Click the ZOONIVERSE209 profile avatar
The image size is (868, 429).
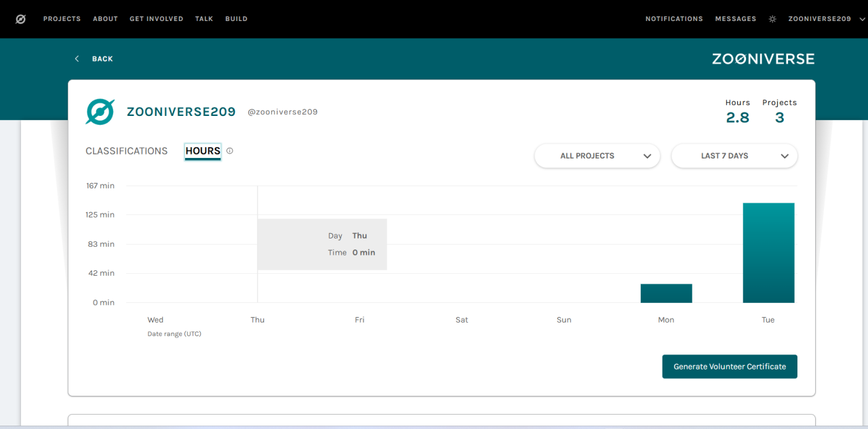coord(100,112)
